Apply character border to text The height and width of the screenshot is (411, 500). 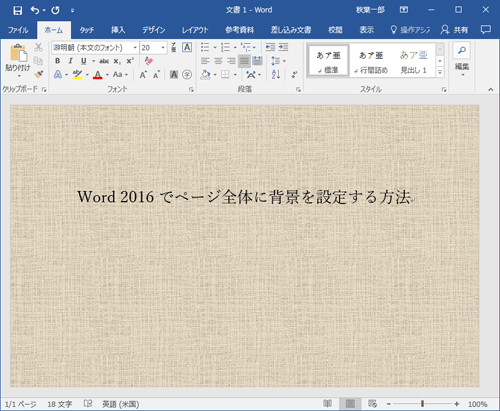pyautogui.click(x=187, y=48)
